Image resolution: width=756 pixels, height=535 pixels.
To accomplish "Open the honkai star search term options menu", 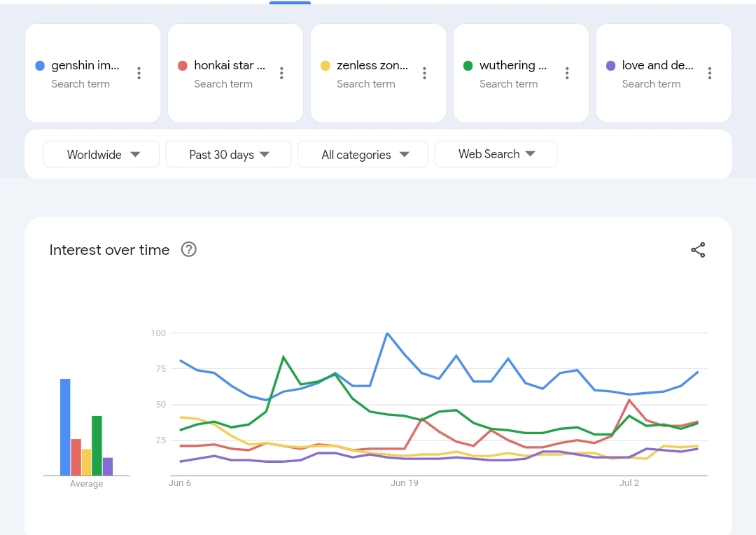I will [281, 74].
